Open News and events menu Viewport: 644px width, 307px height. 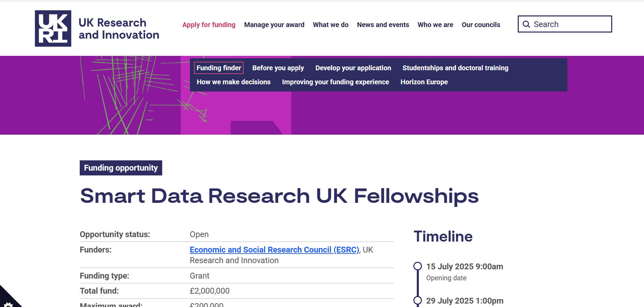click(x=383, y=25)
